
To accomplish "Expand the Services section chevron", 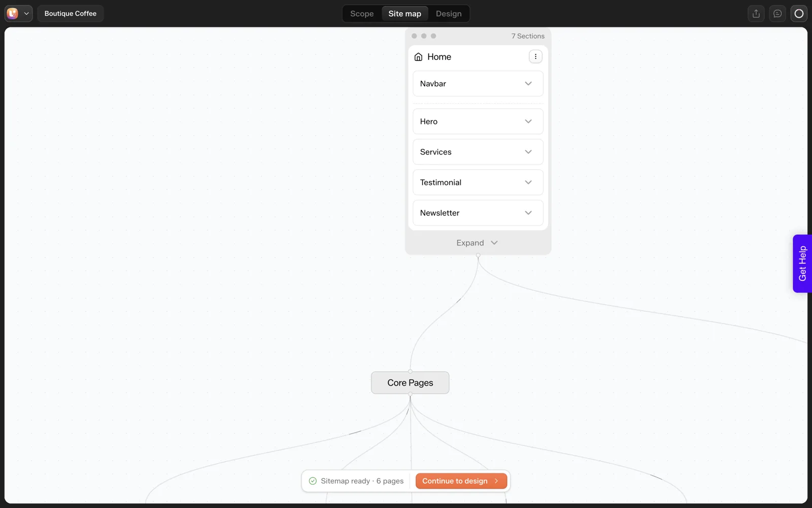I will [528, 152].
